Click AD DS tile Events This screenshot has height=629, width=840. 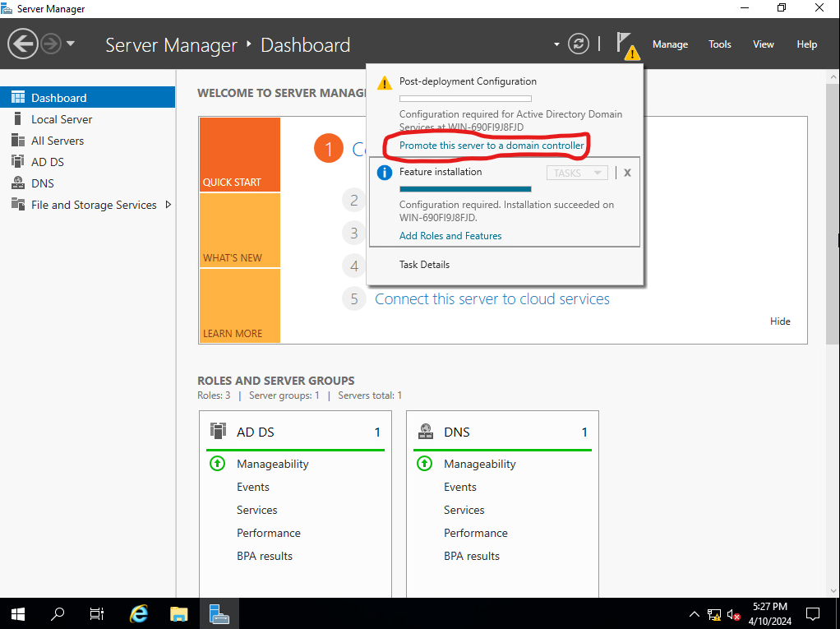tap(253, 487)
